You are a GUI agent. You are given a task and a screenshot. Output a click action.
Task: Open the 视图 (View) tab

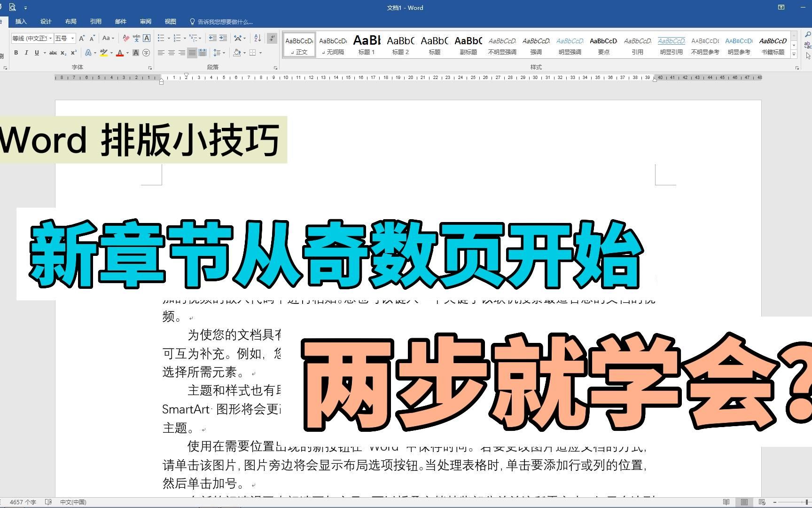point(171,22)
